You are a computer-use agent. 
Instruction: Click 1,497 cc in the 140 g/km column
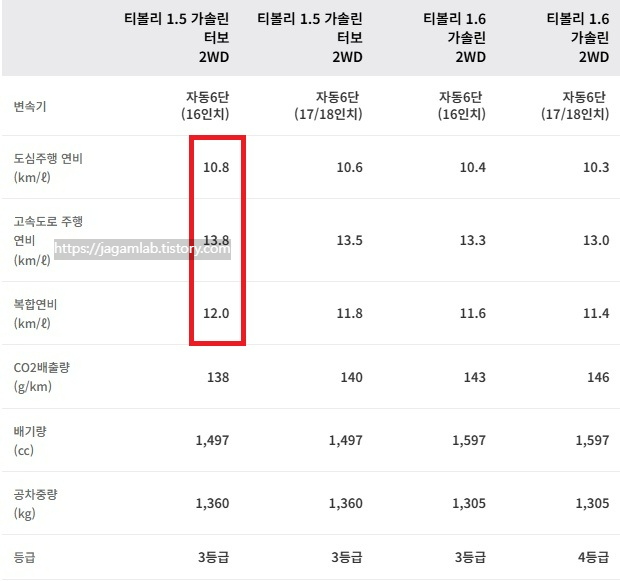pos(346,441)
